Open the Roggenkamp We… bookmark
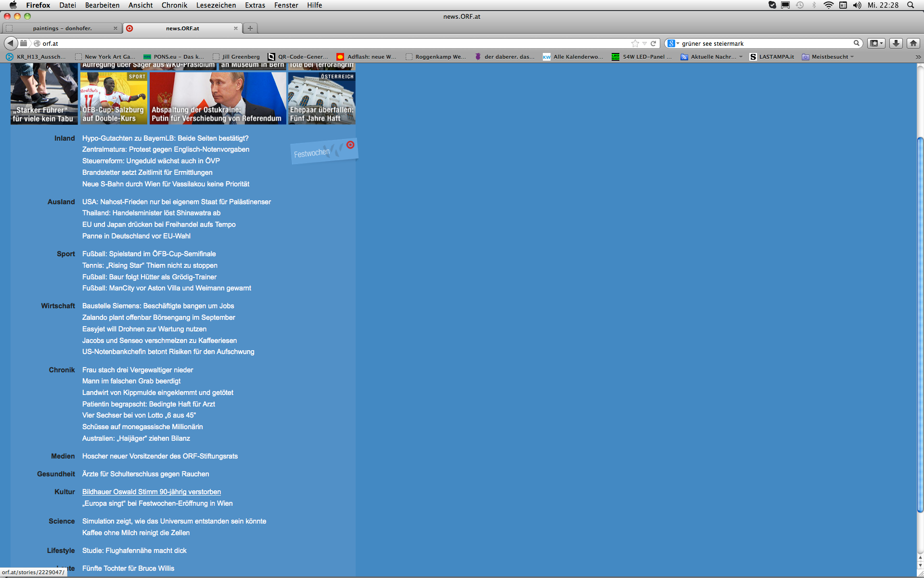This screenshot has width=924, height=578. click(436, 57)
